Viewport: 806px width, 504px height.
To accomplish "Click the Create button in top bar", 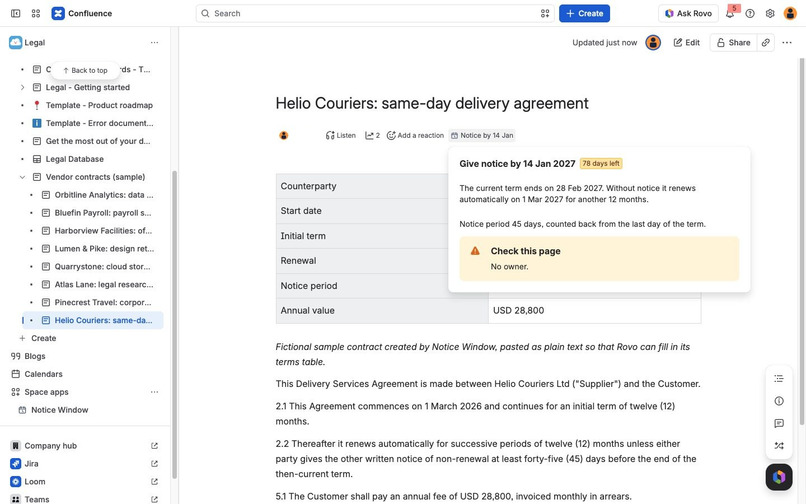I will click(584, 13).
